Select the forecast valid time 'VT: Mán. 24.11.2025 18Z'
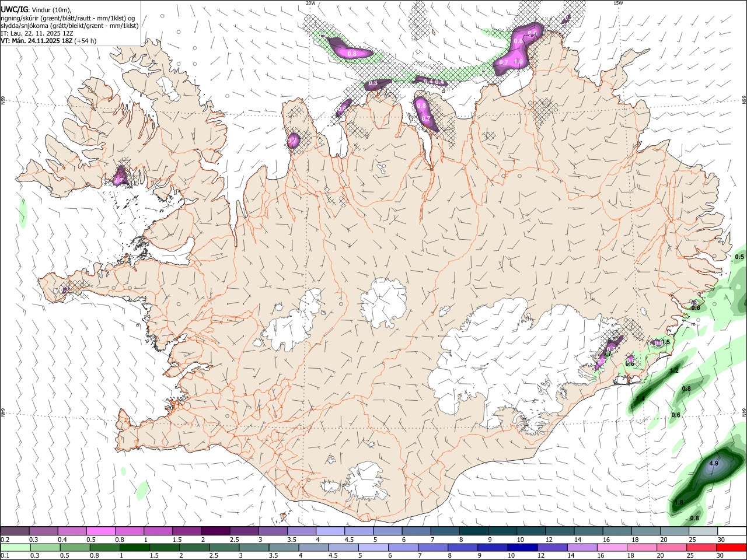Image resolution: width=747 pixels, height=560 pixels. coord(37,41)
